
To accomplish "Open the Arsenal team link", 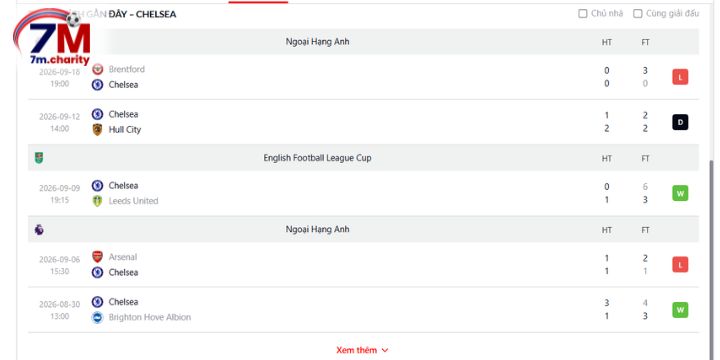I will (123, 257).
